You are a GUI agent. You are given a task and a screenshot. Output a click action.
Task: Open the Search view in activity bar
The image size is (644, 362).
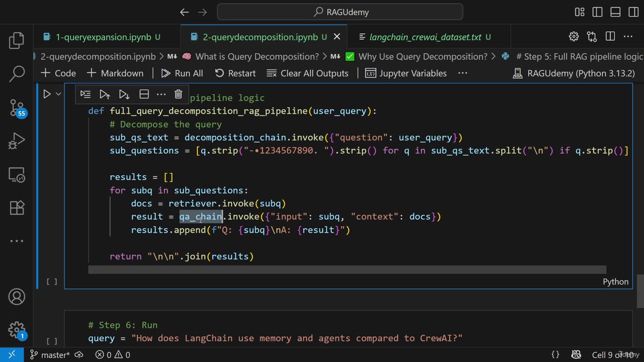click(17, 74)
